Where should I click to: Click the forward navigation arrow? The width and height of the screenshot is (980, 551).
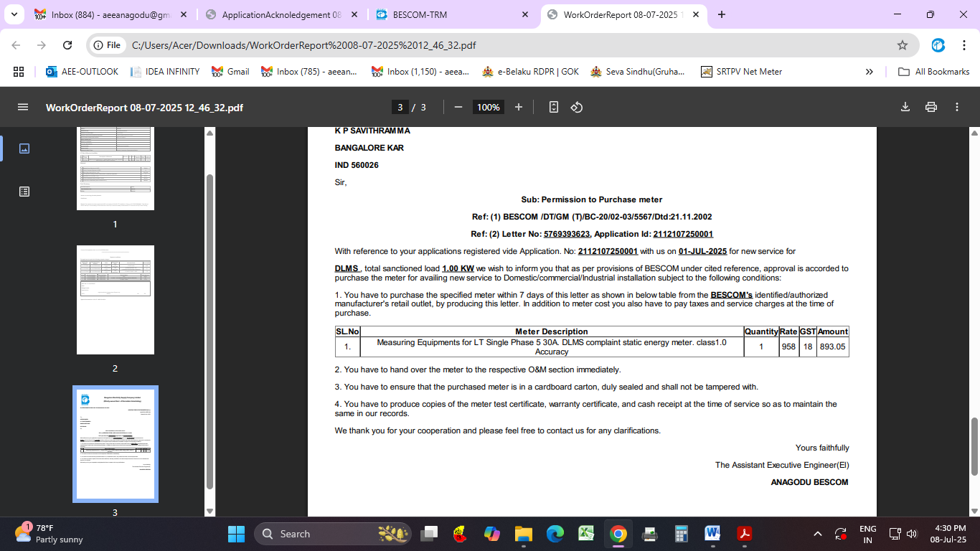click(42, 45)
